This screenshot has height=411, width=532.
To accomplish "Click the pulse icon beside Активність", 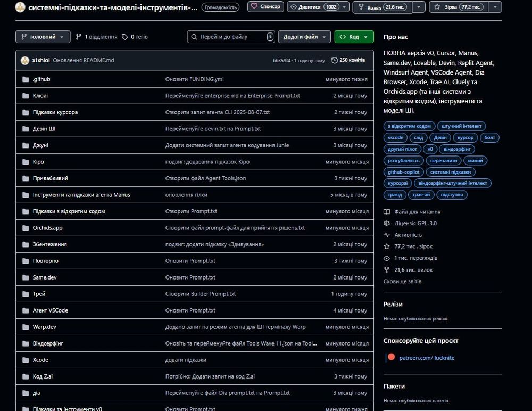I will tap(386, 235).
